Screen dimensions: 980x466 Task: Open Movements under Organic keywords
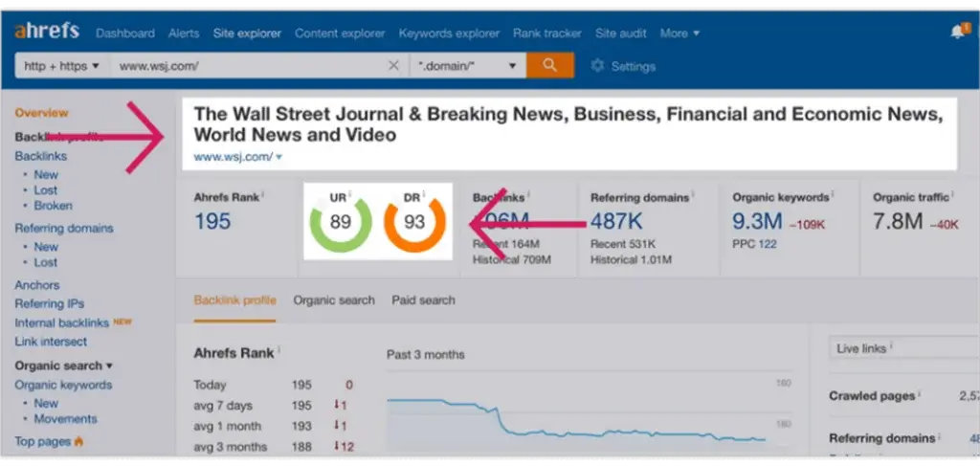click(66, 418)
